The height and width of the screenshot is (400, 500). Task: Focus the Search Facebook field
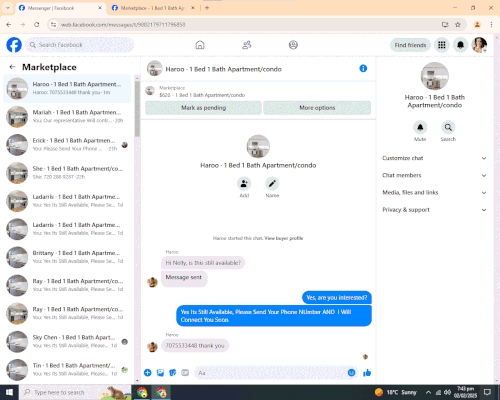click(80, 45)
